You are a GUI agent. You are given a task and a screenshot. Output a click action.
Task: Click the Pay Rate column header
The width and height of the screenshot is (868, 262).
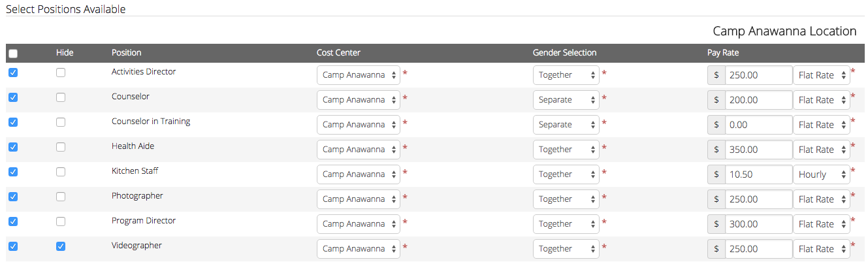(723, 53)
